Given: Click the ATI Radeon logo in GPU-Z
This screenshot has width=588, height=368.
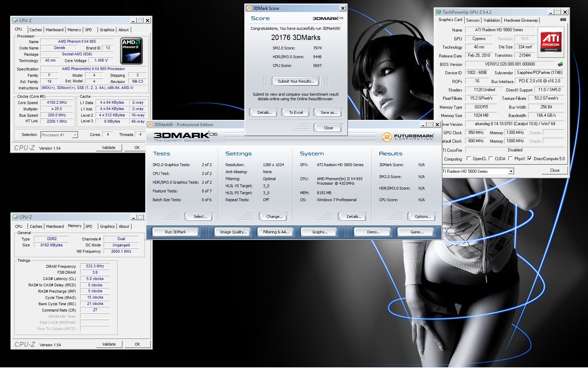Looking at the screenshot, I should [551, 42].
